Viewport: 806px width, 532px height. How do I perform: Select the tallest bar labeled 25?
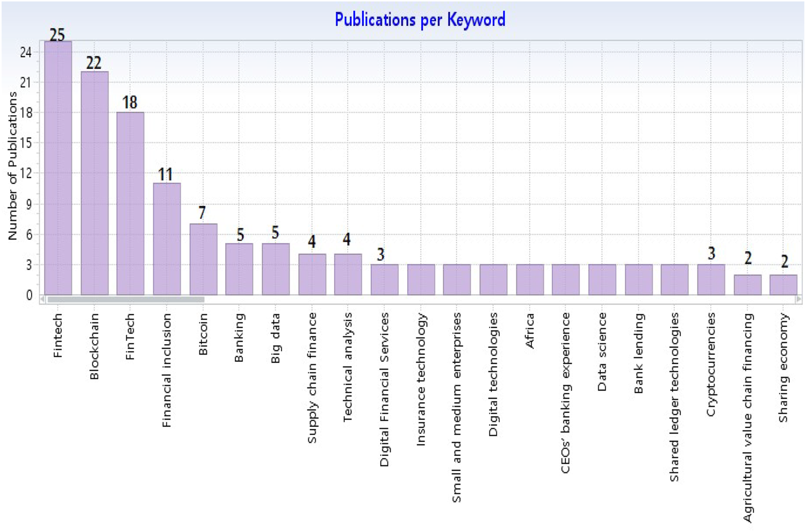[58, 168]
